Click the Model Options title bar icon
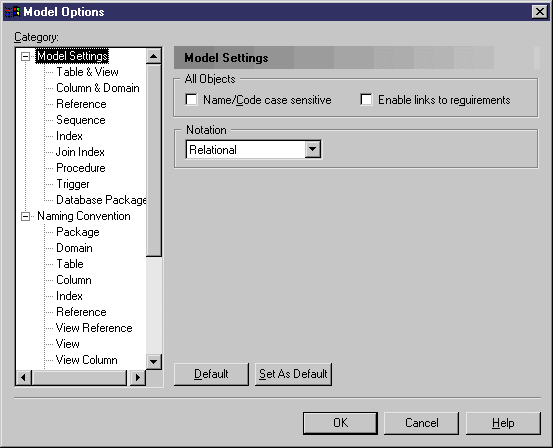Screen dimensions: 553x448 click(12, 12)
